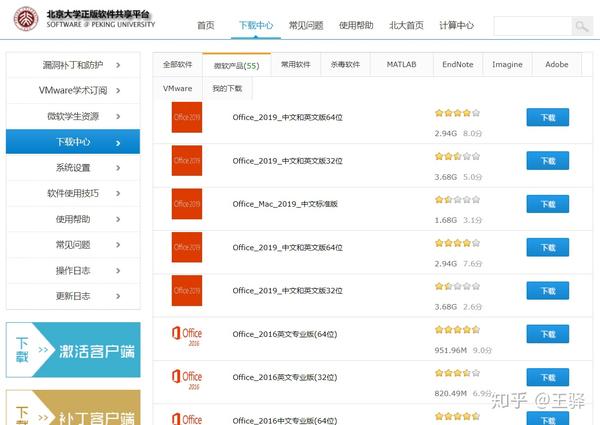The image size is (600, 425).
Task: Click Office logo for 2016中文专业版(64位)
Action: click(187, 419)
